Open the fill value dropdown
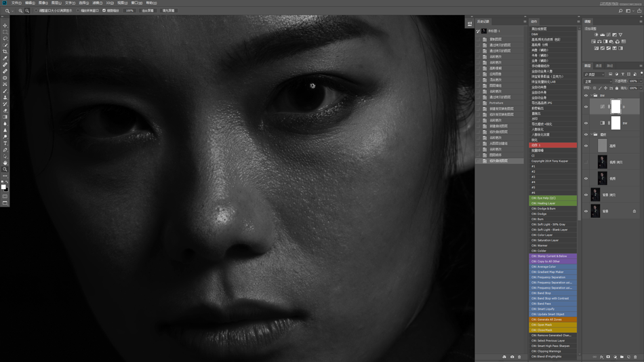644x362 pixels. point(641,88)
